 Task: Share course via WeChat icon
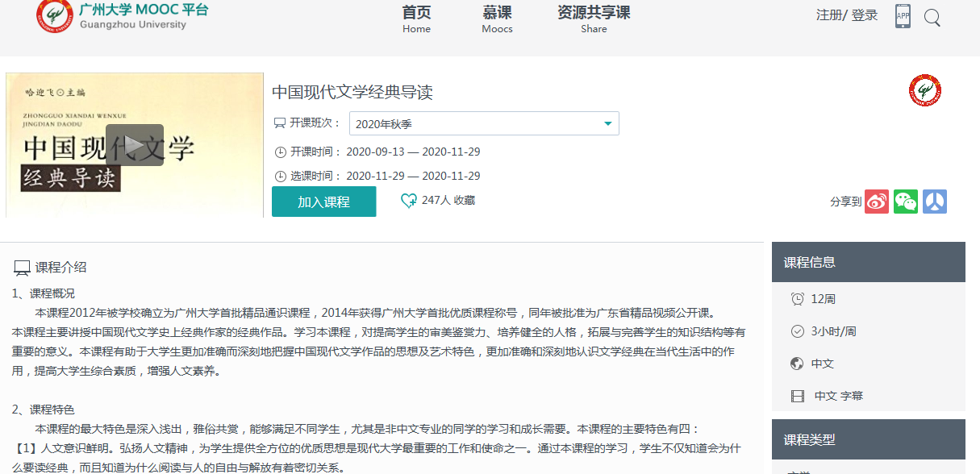coord(906,202)
